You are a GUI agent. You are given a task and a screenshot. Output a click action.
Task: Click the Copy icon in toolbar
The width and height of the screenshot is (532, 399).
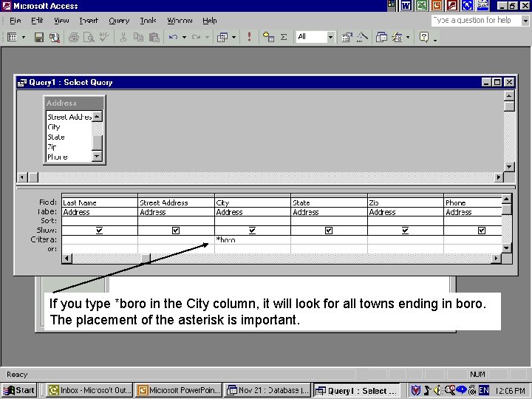pyautogui.click(x=138, y=37)
